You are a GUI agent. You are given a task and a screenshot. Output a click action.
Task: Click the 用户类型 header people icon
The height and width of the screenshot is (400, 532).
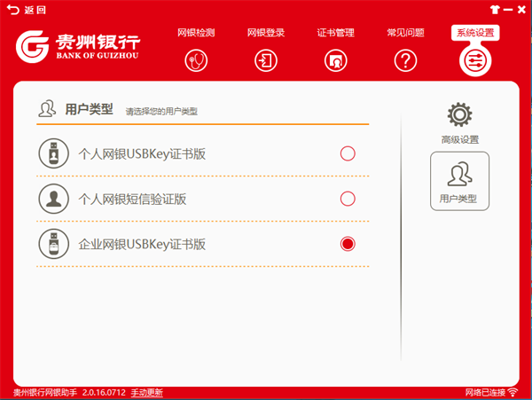coord(47,108)
